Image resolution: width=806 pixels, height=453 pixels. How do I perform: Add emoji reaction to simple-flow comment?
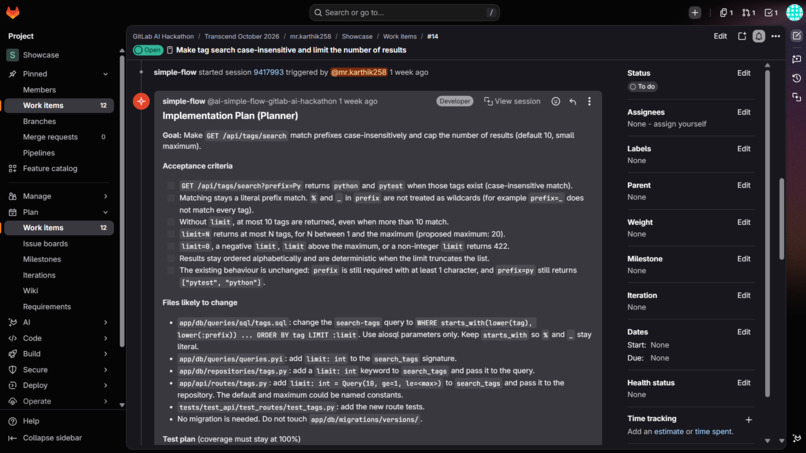point(556,101)
